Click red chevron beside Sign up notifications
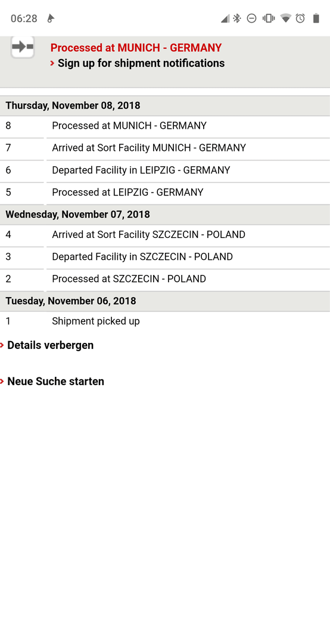This screenshot has height=644, width=330. click(x=52, y=63)
